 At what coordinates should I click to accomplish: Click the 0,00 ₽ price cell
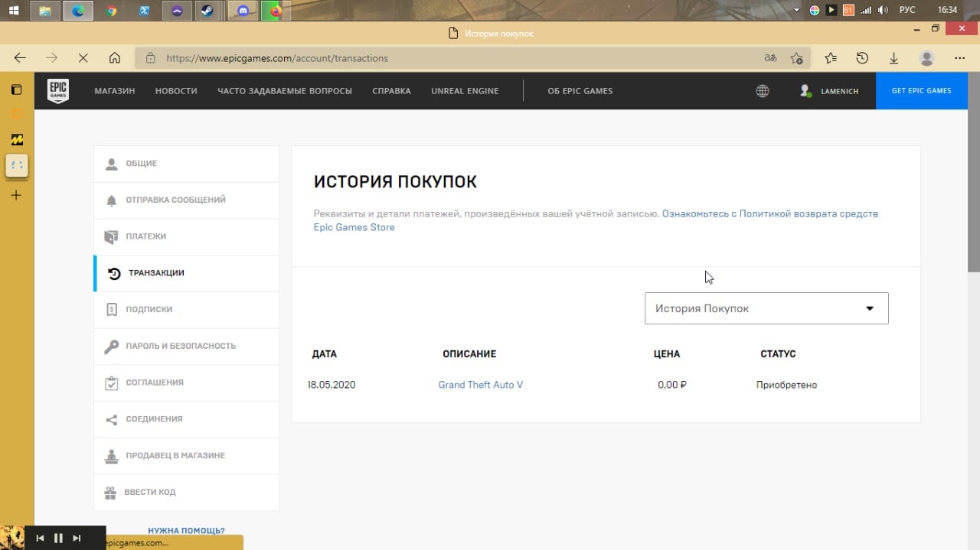672,385
